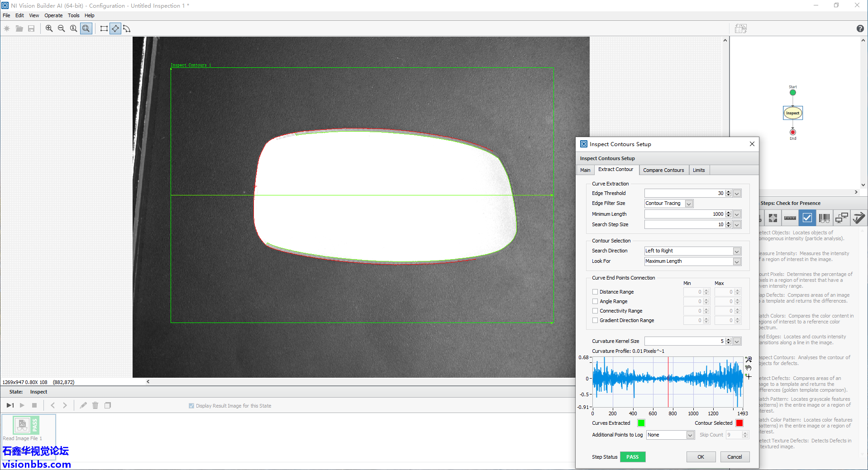
Task: Open the Additional Points to Log dropdown
Action: pyautogui.click(x=690, y=435)
